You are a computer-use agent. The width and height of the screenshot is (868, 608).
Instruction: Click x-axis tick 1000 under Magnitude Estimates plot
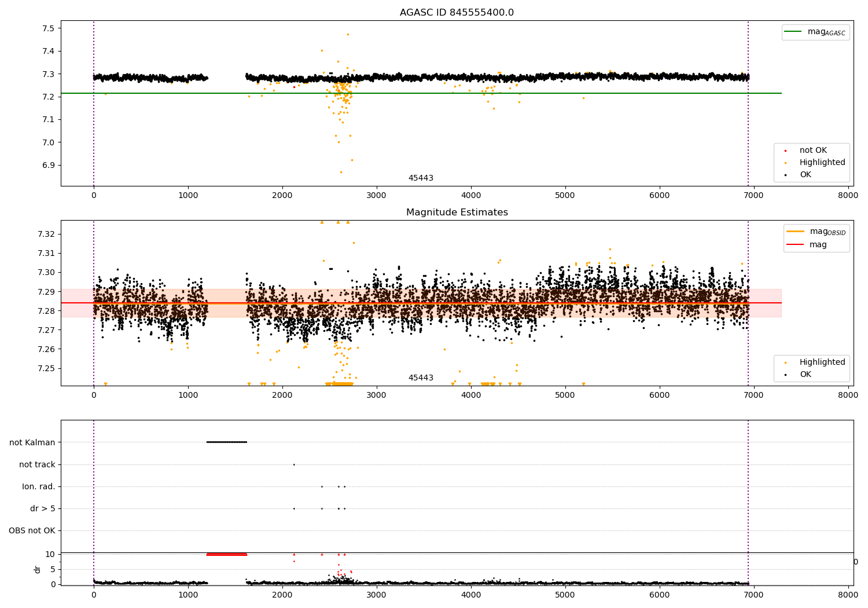188,395
